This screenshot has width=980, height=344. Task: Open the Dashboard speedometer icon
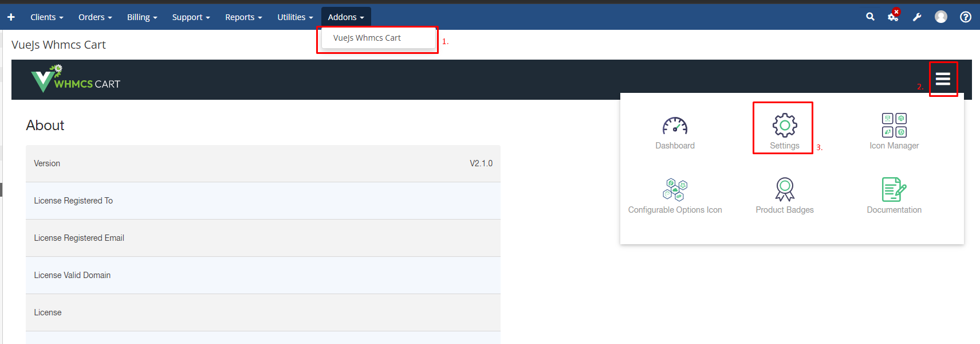(675, 126)
